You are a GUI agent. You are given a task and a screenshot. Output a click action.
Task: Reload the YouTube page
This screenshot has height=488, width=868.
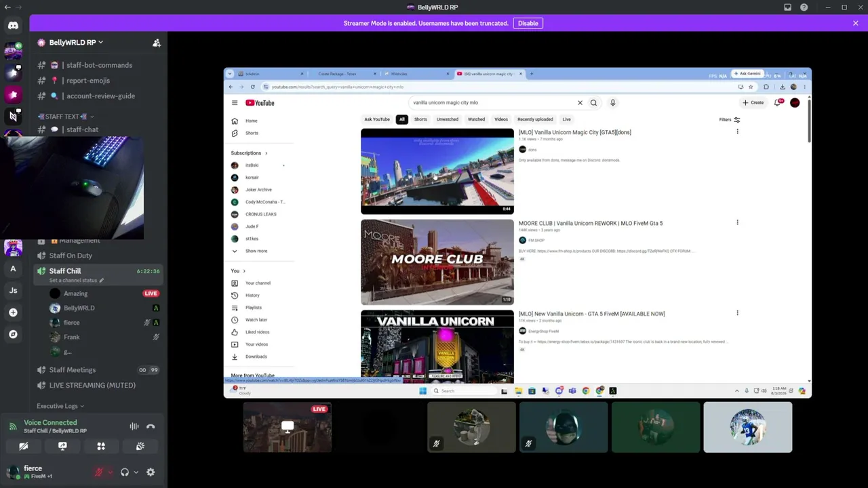(252, 87)
